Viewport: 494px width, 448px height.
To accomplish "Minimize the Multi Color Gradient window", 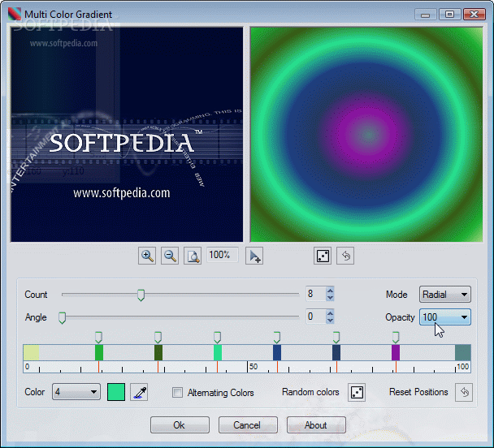I will pyautogui.click(x=425, y=15).
